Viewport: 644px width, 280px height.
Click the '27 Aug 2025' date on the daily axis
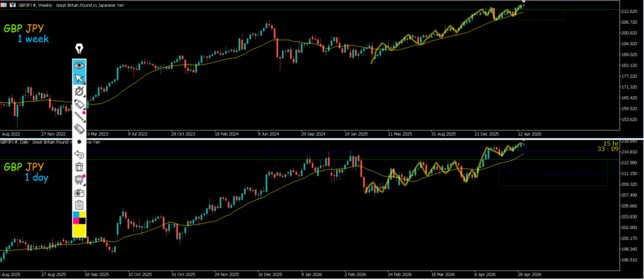[54, 274]
